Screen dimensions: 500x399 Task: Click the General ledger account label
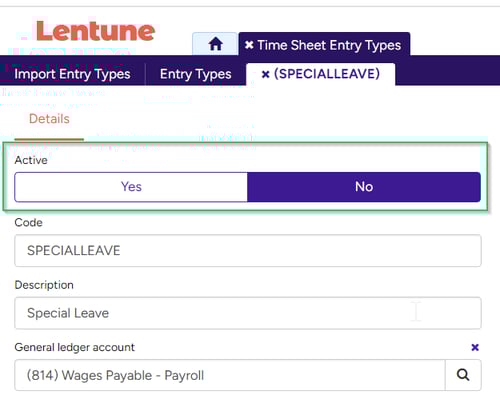tap(75, 347)
